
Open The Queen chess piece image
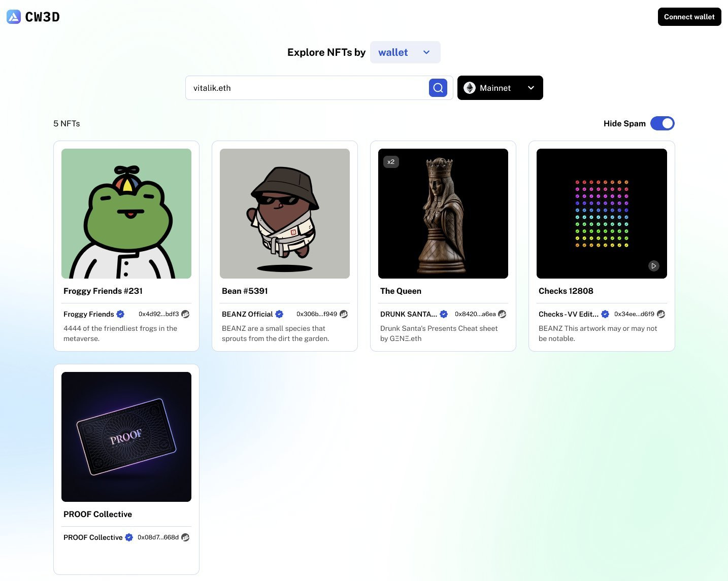pos(443,214)
